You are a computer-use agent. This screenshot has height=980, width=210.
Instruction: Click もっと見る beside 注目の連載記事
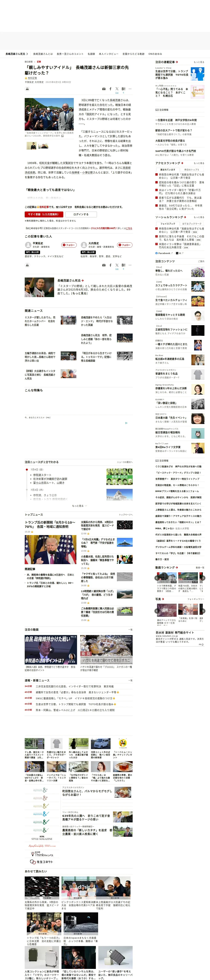point(199,62)
